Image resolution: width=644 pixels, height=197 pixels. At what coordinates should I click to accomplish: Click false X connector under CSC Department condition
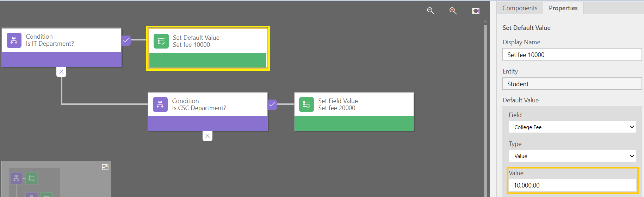click(208, 136)
